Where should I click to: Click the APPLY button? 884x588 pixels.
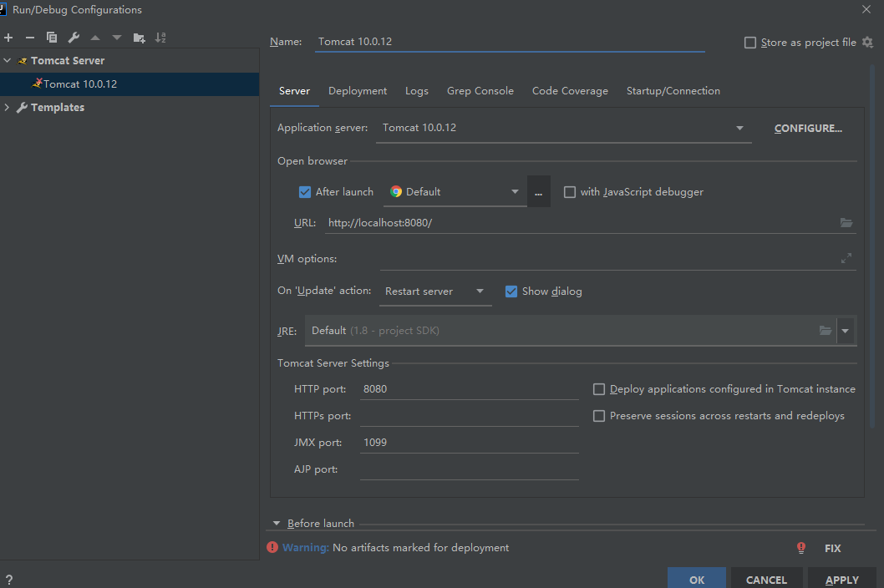841,580
